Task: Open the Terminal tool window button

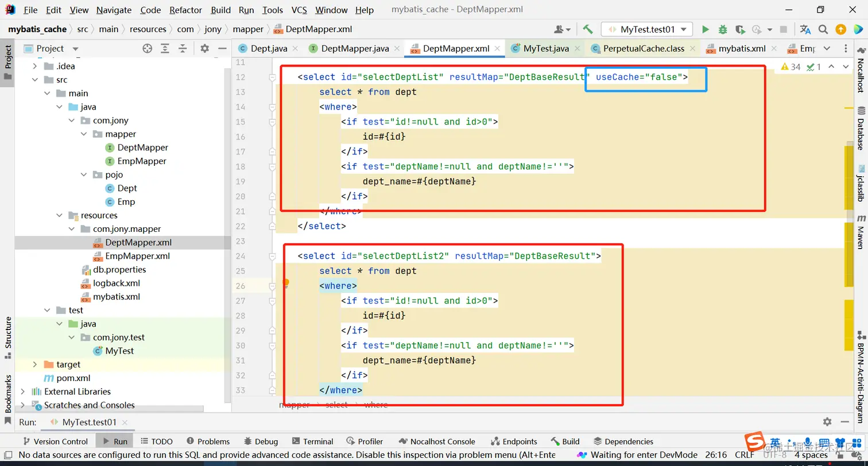Action: click(x=313, y=441)
